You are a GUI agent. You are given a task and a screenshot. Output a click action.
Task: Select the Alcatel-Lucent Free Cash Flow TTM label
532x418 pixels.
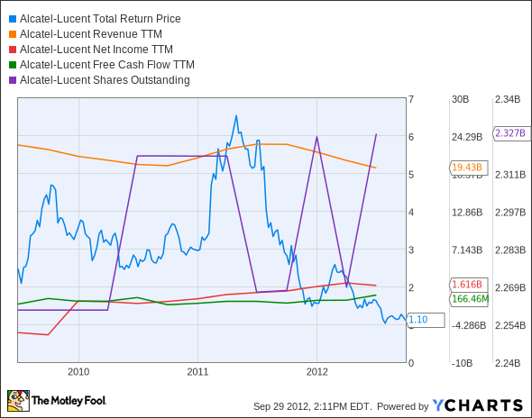coord(107,65)
